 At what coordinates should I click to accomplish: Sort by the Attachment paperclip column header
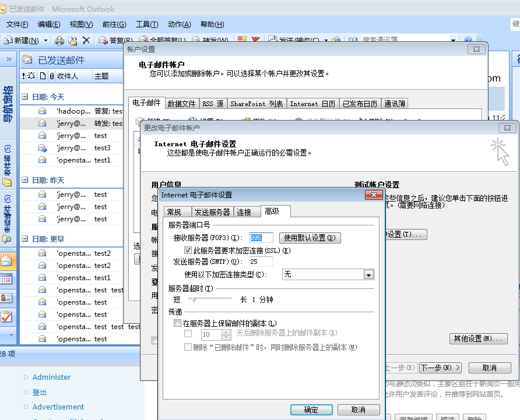pos(52,76)
